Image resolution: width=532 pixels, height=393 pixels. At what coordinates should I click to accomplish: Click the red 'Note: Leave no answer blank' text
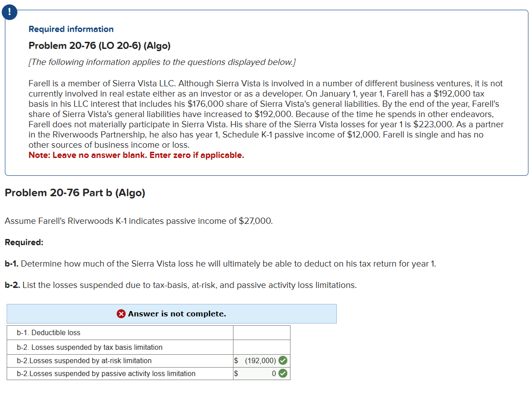(x=136, y=155)
